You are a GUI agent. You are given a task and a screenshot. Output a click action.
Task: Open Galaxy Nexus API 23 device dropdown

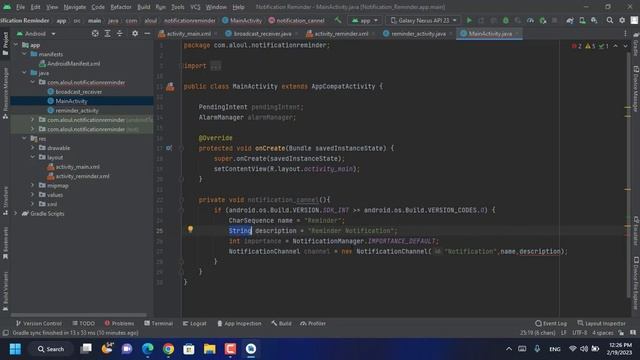pos(424,20)
